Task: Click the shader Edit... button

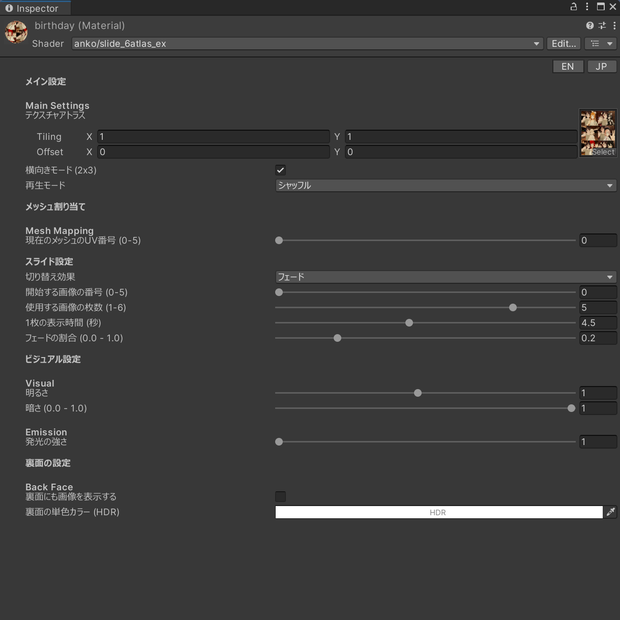Action: pos(563,43)
